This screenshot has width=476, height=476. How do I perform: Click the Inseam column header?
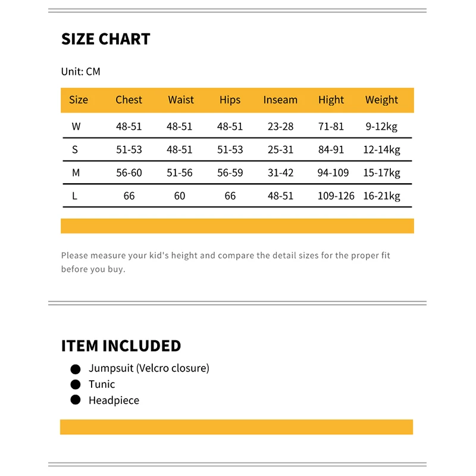click(280, 100)
